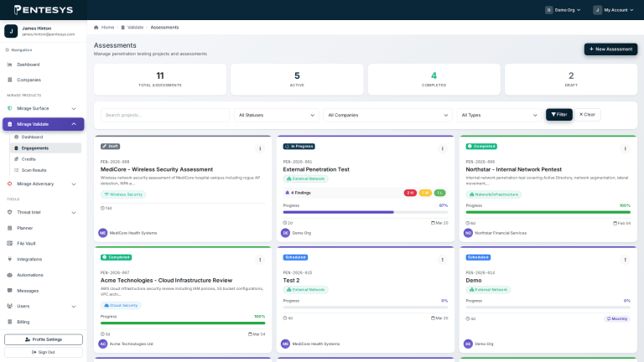Open the All Companies dropdown
The width and height of the screenshot is (644, 362).
(x=387, y=115)
